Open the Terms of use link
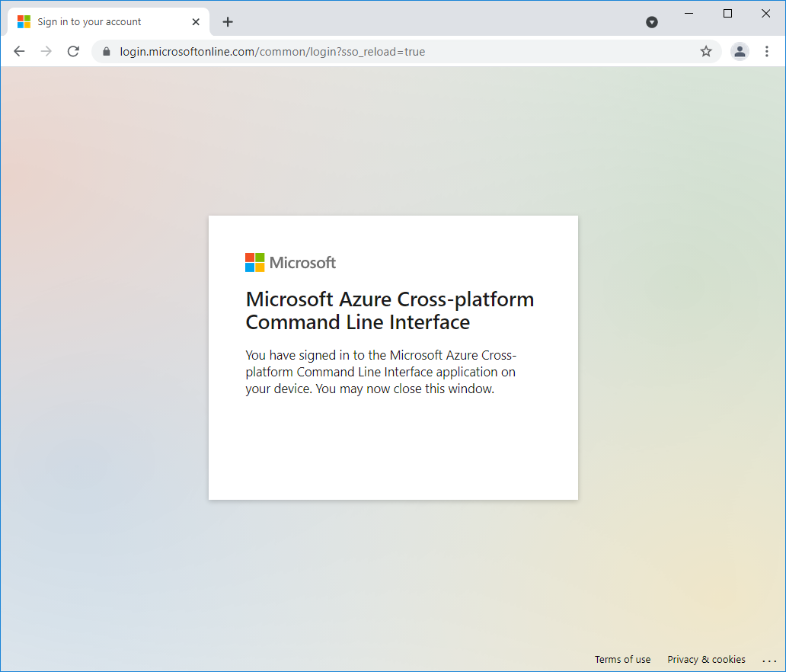 [x=622, y=659]
